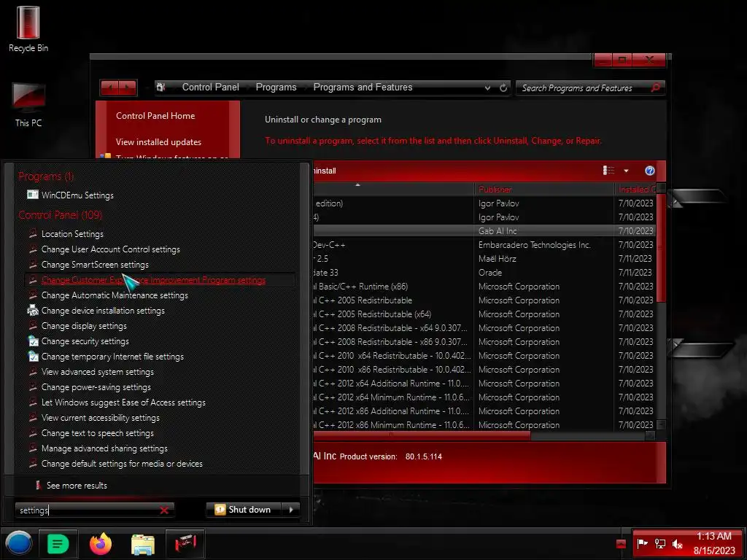Screen dimensions: 747x560
Task: Click the horizontal scrollbar in program list
Action: [x=422, y=435]
